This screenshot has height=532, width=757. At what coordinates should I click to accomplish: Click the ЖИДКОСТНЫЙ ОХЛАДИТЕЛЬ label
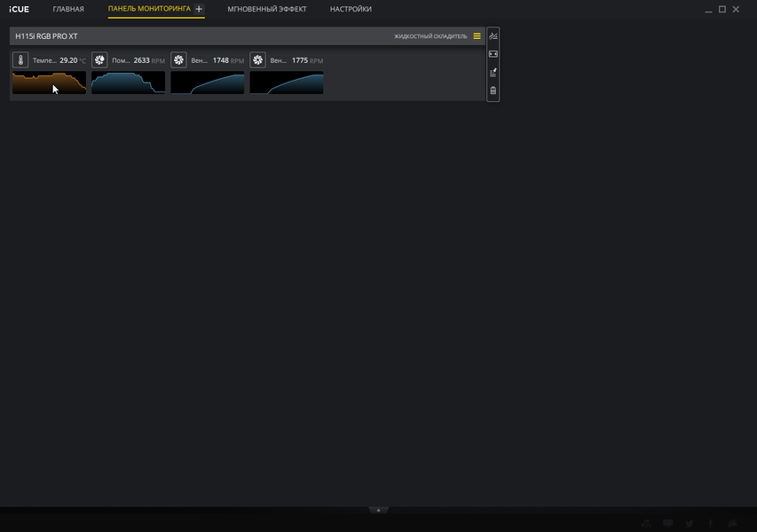point(430,36)
